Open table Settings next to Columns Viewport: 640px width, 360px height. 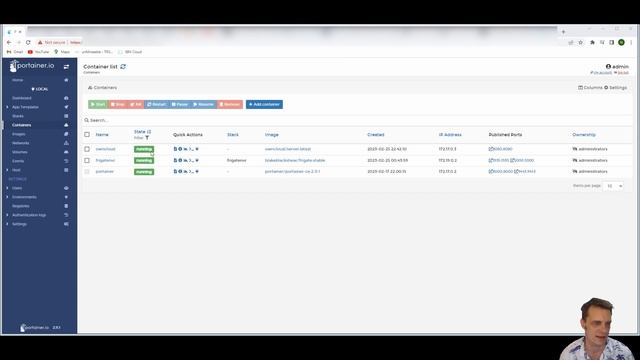coord(616,88)
